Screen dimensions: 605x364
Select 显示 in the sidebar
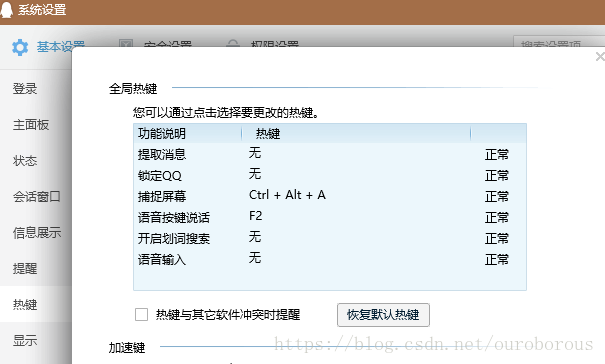tap(25, 340)
